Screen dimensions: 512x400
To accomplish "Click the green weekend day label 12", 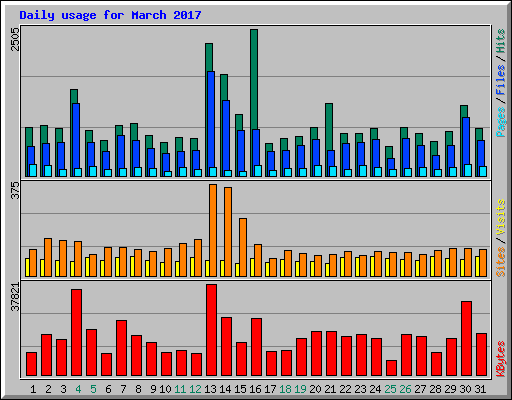I will point(195,389).
